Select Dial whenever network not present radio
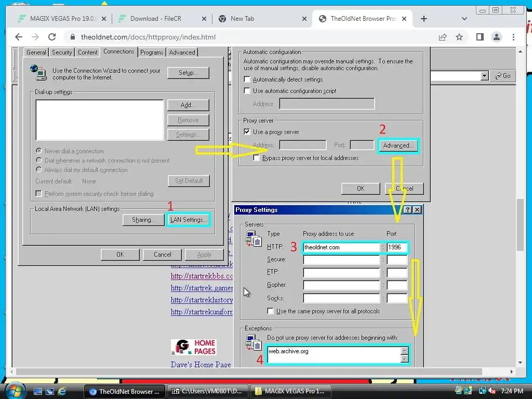This screenshot has width=532, height=399. point(38,160)
